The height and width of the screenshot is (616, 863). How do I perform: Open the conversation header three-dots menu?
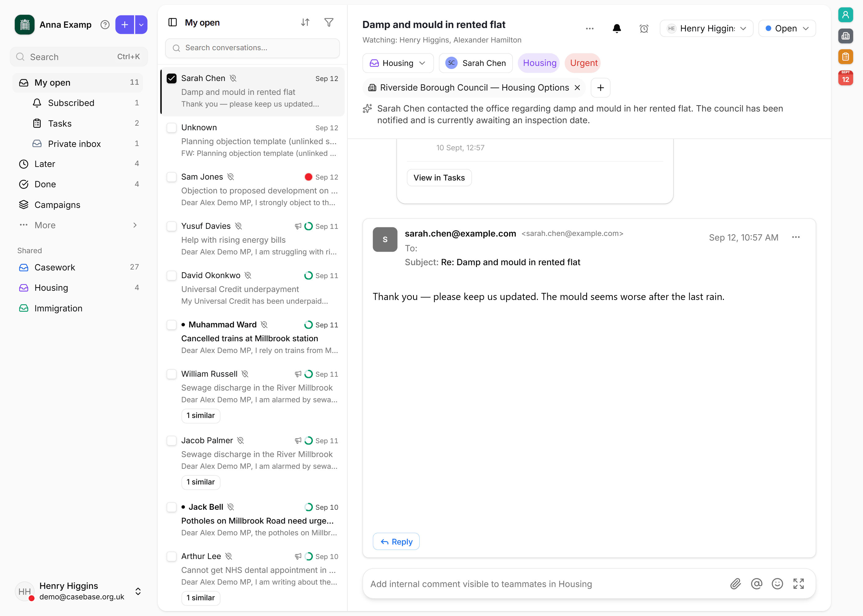[x=589, y=28]
